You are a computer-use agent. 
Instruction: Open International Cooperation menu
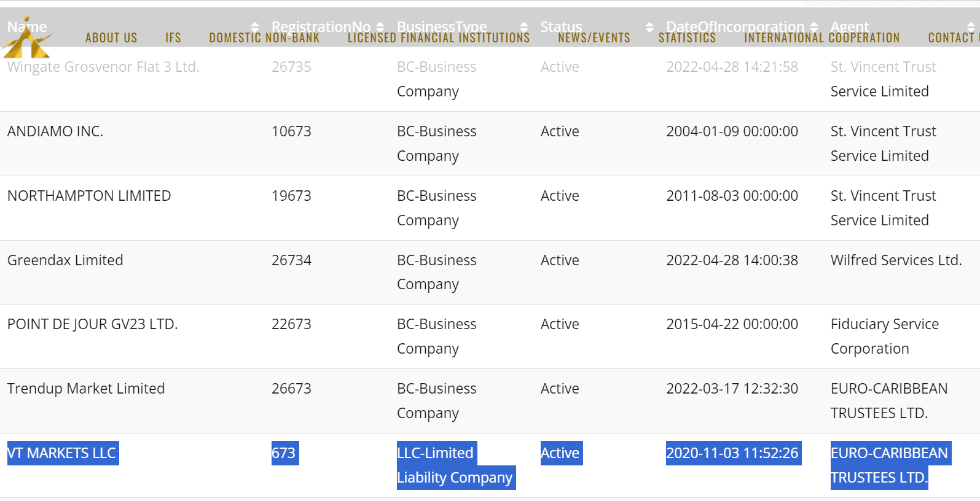(822, 38)
